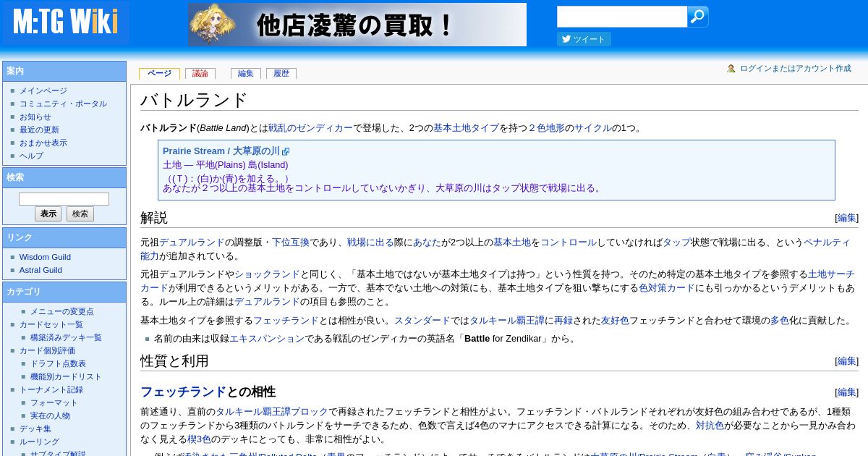Click サイクル link in intro
The image size is (868, 456).
(x=594, y=128)
